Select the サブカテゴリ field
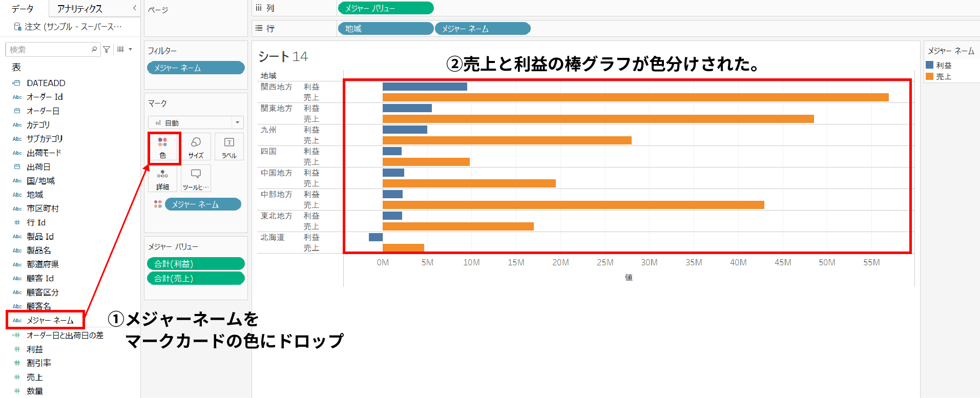The width and height of the screenshot is (980, 398). 45,139
